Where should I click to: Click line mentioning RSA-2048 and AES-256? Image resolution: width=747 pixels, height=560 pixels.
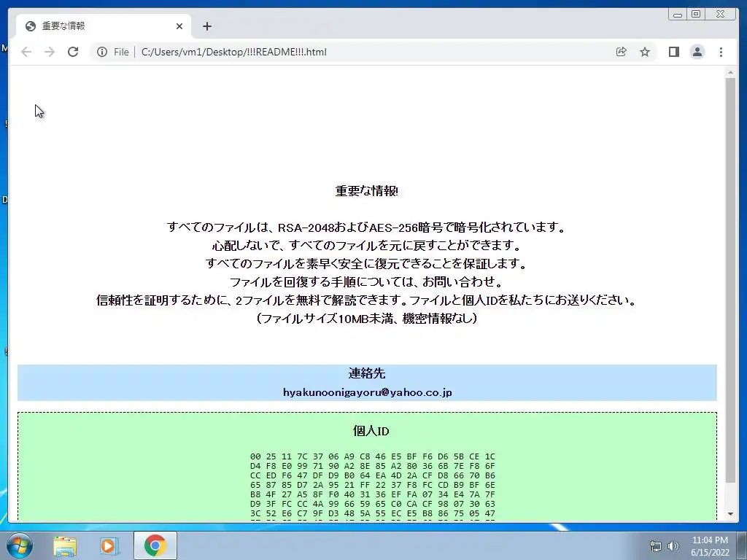(366, 227)
